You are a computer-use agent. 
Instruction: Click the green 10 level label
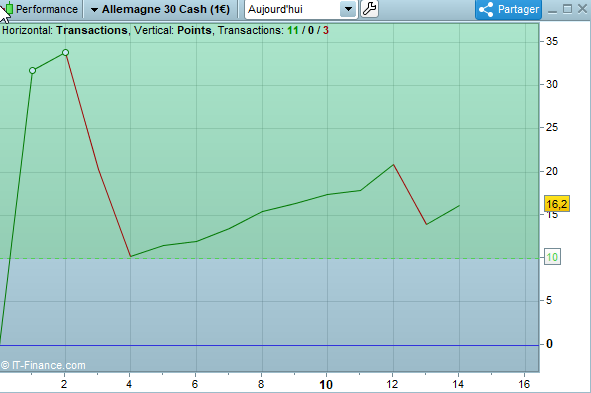[x=552, y=257]
